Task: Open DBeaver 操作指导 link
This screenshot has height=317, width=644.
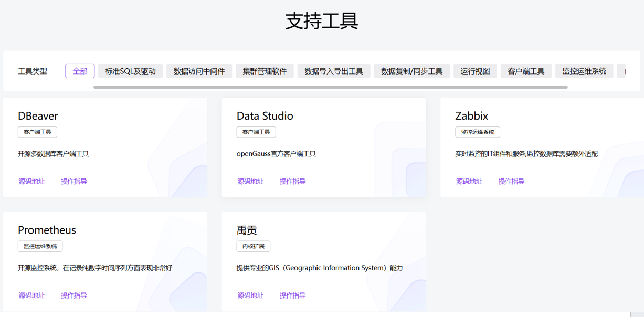Action: 74,182
